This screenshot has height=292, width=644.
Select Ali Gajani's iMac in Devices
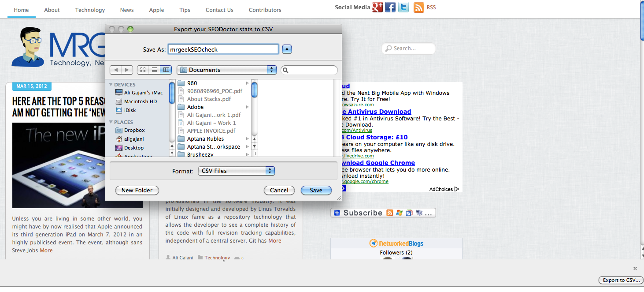pyautogui.click(x=139, y=93)
